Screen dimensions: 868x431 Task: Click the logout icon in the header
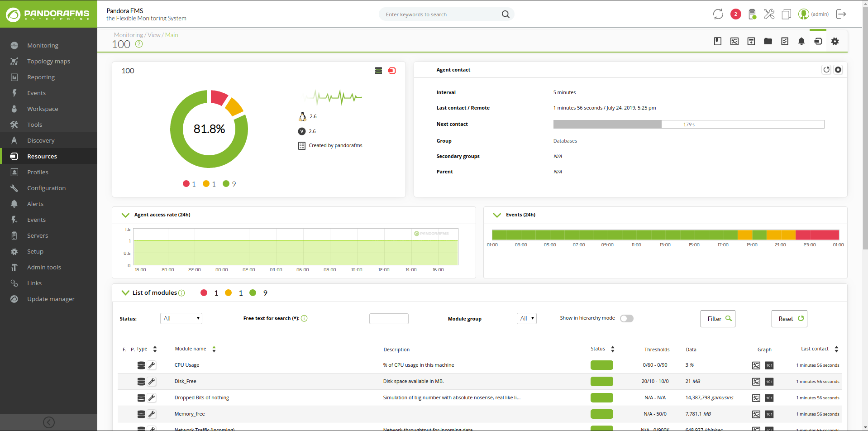pyautogui.click(x=841, y=14)
